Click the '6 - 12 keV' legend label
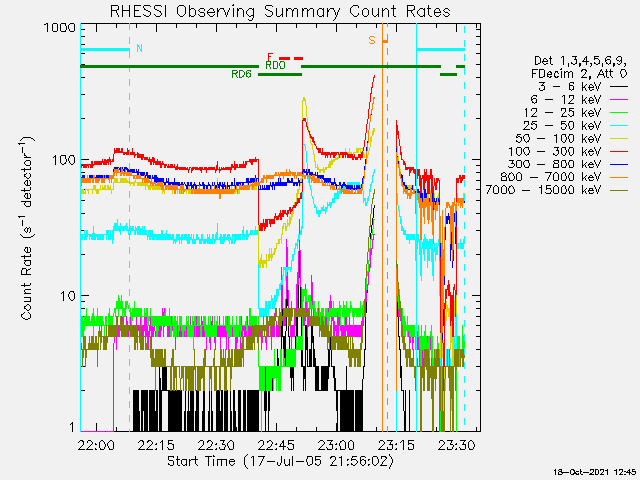Image resolution: width=640 pixels, height=480 pixels. coord(566,100)
